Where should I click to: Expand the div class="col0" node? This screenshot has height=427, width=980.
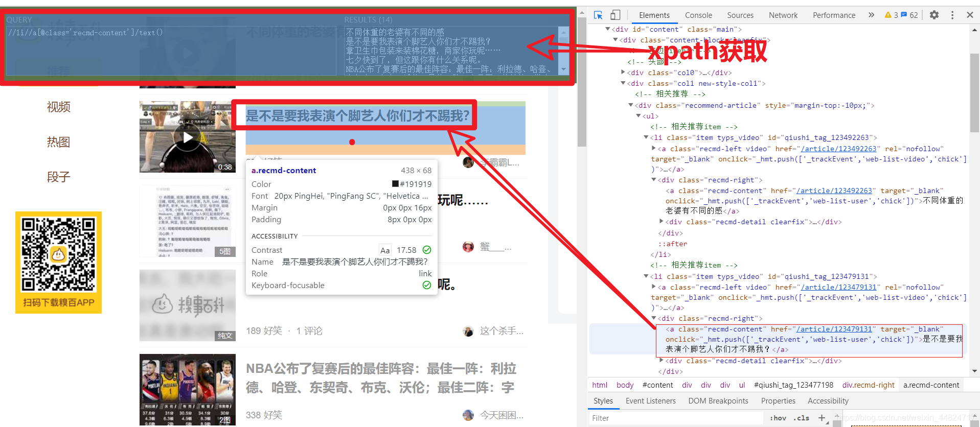click(x=623, y=72)
